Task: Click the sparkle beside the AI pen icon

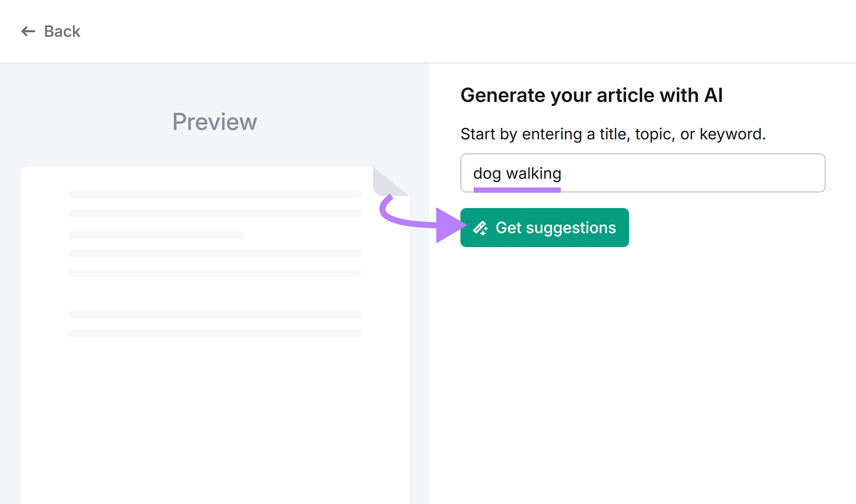Action: (485, 228)
